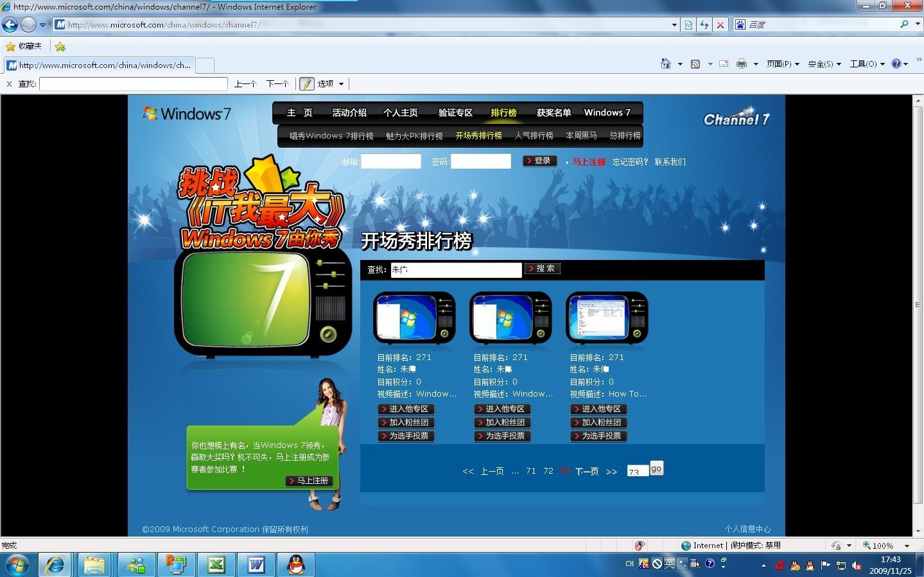Click 上一页 previous page link

[x=493, y=472]
